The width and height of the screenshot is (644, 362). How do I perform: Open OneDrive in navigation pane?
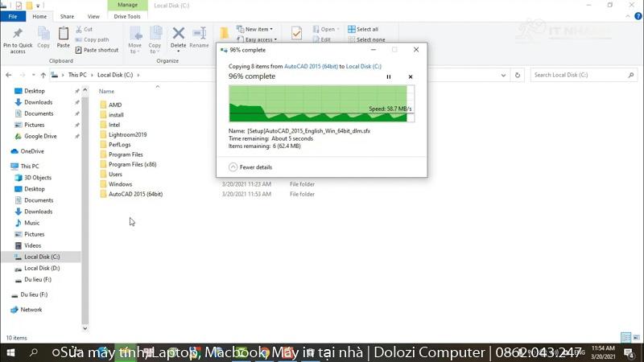[32, 151]
